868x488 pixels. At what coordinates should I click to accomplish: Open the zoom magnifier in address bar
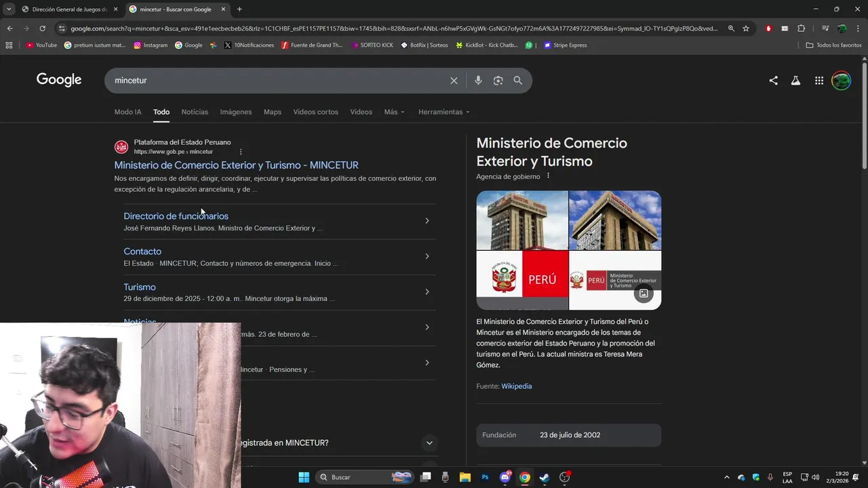731,28
